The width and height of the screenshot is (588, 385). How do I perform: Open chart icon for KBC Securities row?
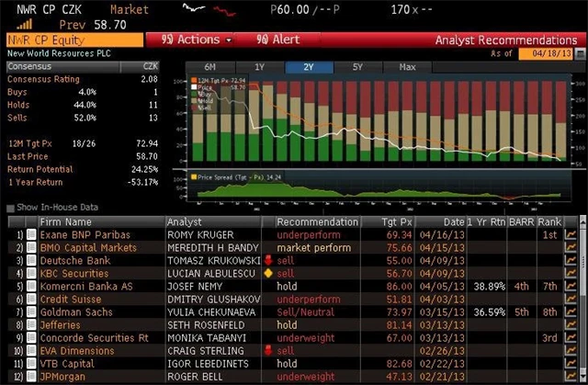coord(571,274)
